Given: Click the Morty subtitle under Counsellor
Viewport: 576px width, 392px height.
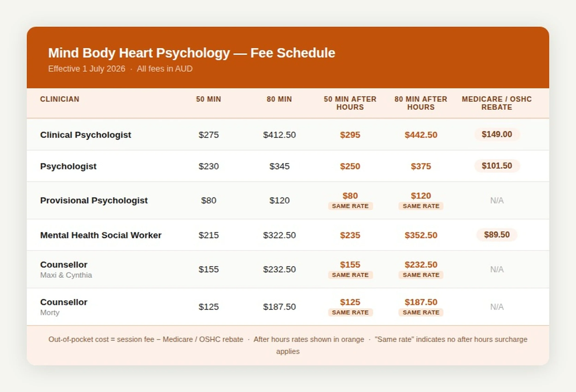Looking at the screenshot, I should click(x=50, y=313).
